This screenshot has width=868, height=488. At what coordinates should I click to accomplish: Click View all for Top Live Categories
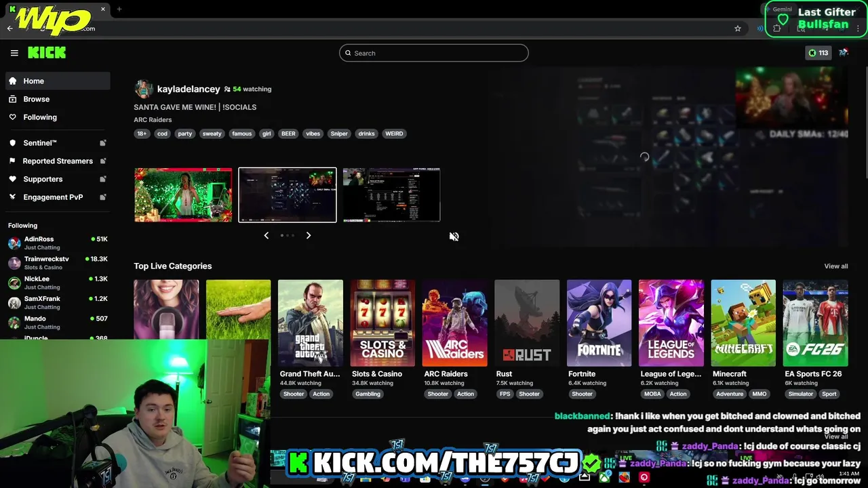tap(836, 266)
